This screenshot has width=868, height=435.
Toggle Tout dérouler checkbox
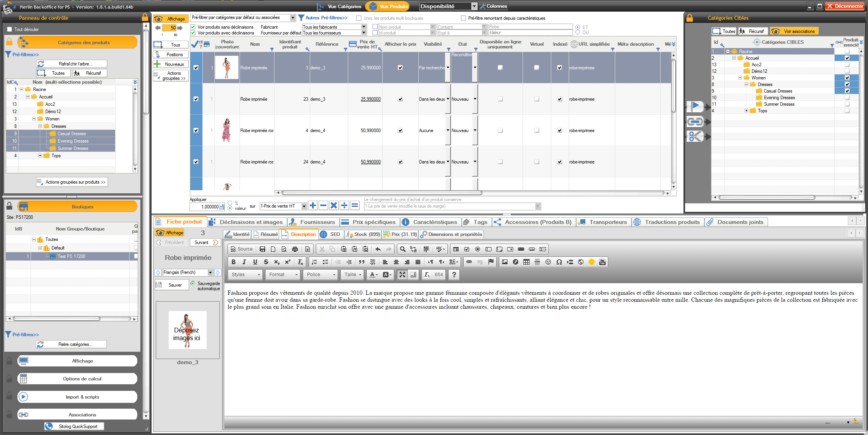10,29
